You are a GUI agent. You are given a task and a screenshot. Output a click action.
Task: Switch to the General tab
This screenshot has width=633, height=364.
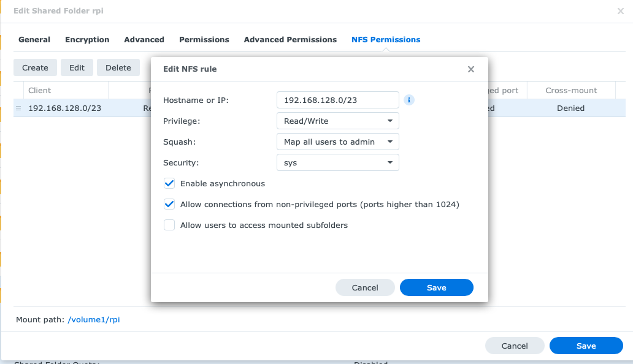click(x=34, y=39)
